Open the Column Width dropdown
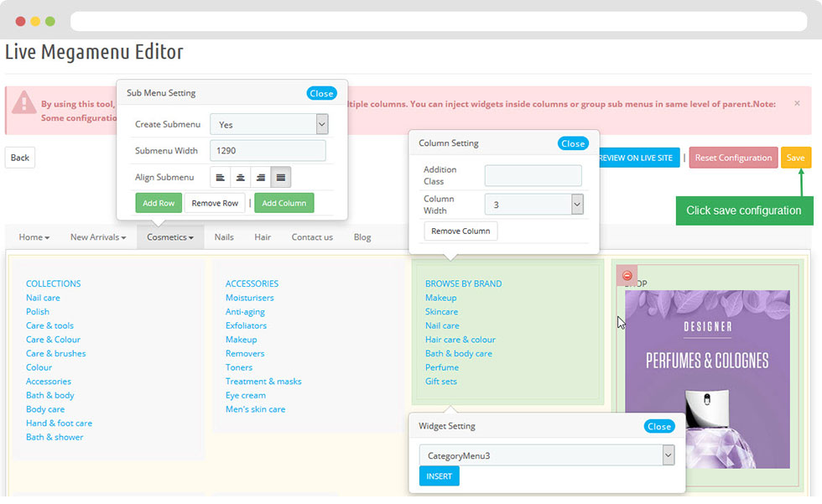 [533, 205]
